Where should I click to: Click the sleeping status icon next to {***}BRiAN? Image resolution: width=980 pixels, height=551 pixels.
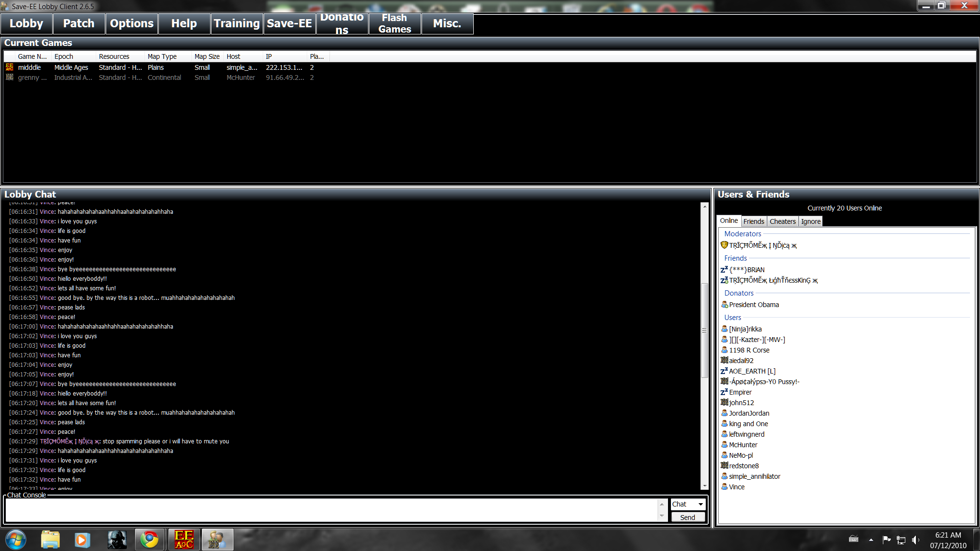[724, 270]
